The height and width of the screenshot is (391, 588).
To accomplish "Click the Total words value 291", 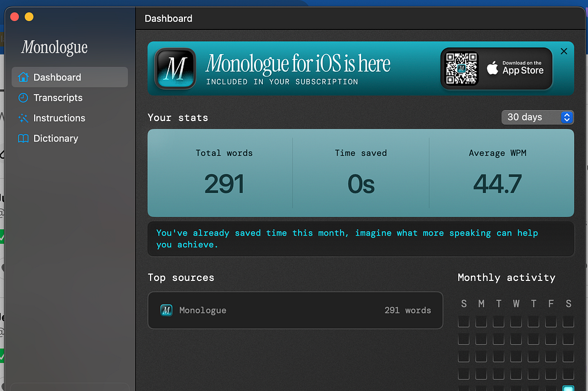I will (224, 184).
